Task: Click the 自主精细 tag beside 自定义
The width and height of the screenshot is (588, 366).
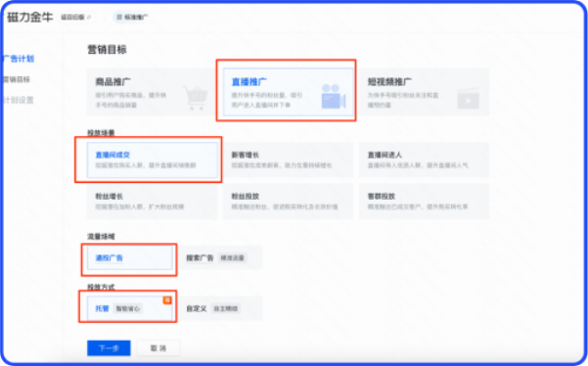Action: [226, 308]
